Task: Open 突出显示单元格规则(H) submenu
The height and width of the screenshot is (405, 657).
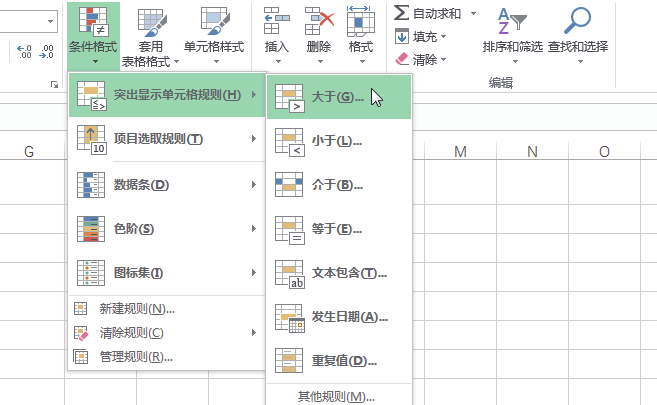Action: tap(167, 95)
